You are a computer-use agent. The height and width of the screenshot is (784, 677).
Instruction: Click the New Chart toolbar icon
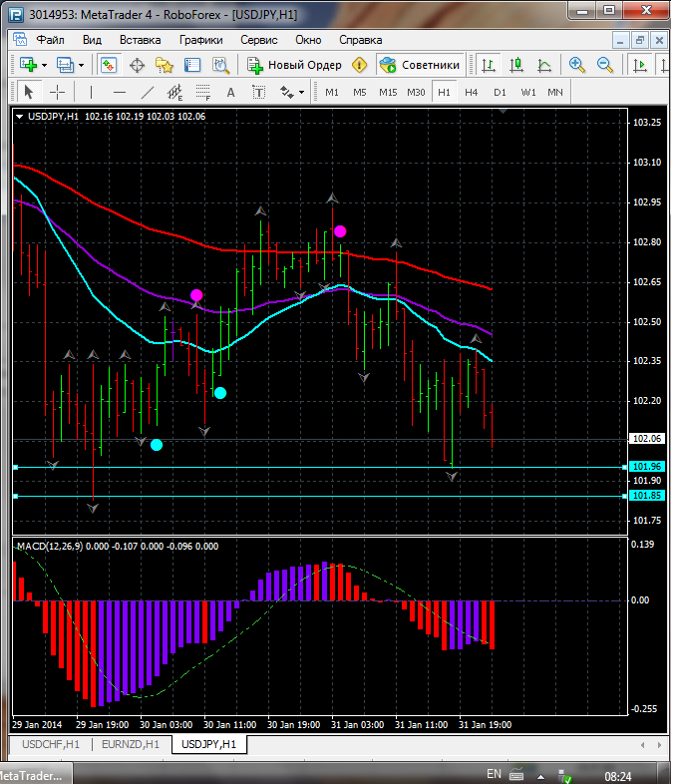(x=28, y=65)
